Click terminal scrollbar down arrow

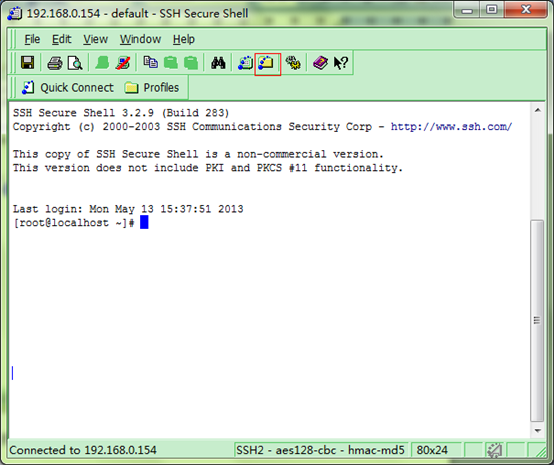point(538,431)
